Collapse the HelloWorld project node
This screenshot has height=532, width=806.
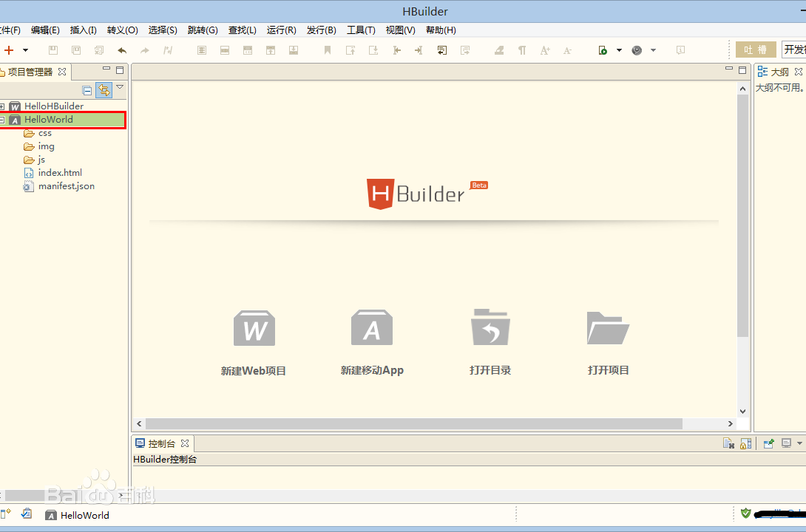coord(2,120)
